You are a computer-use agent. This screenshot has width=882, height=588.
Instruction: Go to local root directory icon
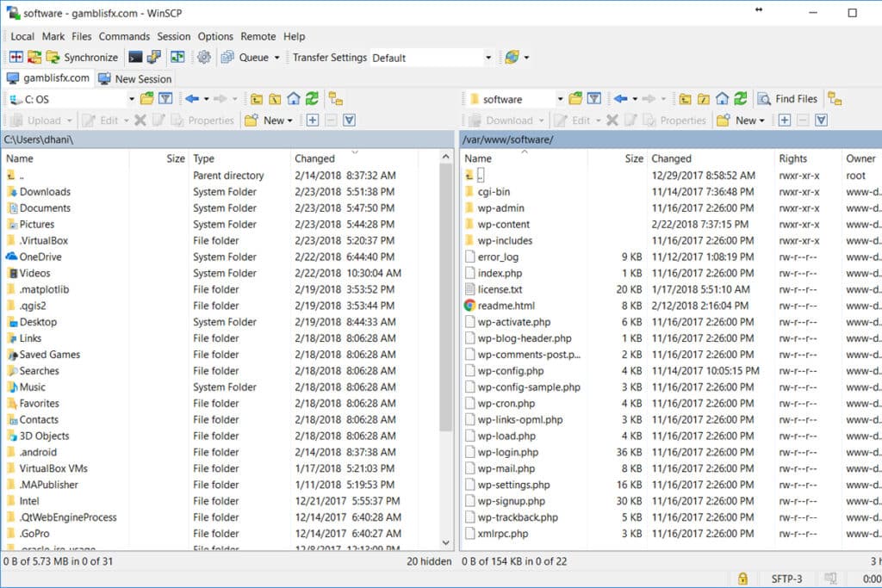pos(275,99)
